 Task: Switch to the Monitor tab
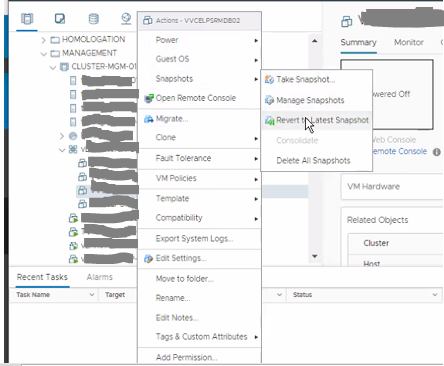pyautogui.click(x=409, y=43)
